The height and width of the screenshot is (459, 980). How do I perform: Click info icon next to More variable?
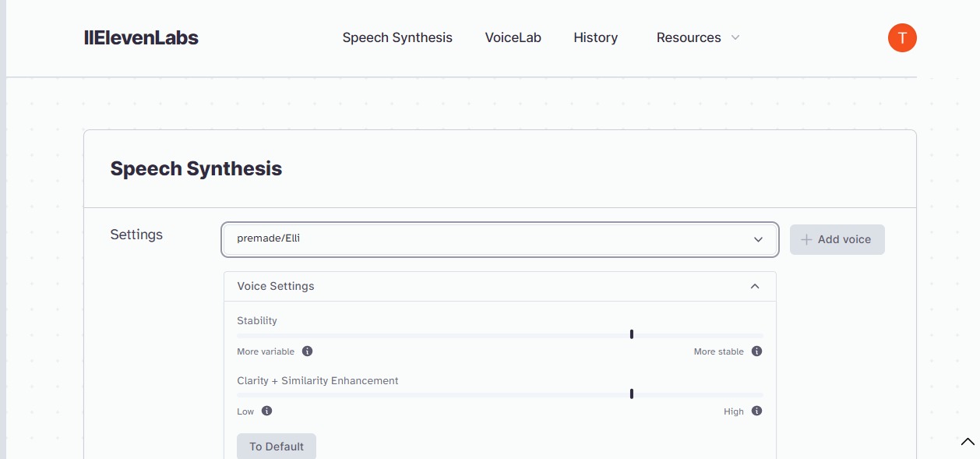tap(307, 351)
